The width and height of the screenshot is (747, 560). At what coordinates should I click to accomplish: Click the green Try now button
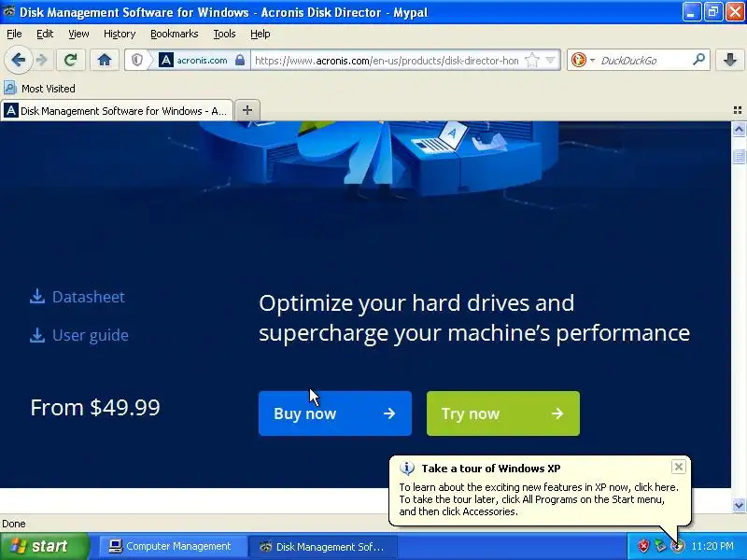pos(503,413)
